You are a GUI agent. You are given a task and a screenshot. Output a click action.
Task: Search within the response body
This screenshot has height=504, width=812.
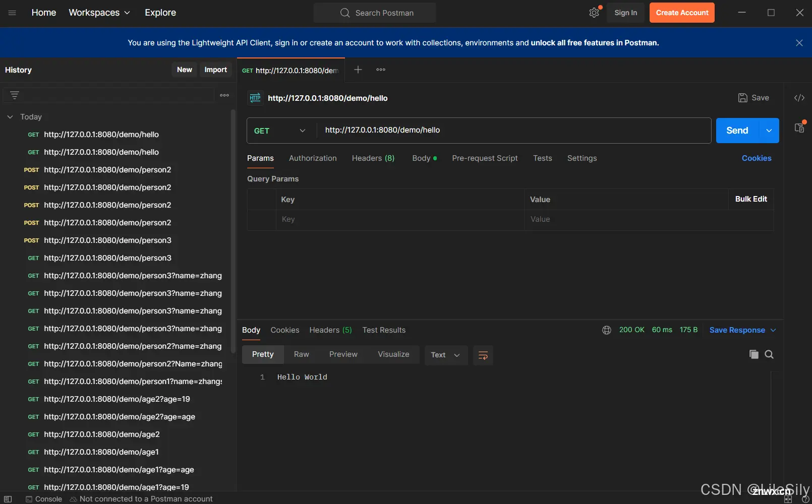pos(769,354)
